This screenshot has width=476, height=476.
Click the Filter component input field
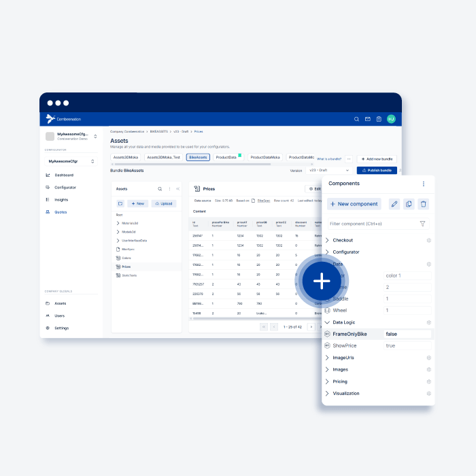[x=371, y=223]
